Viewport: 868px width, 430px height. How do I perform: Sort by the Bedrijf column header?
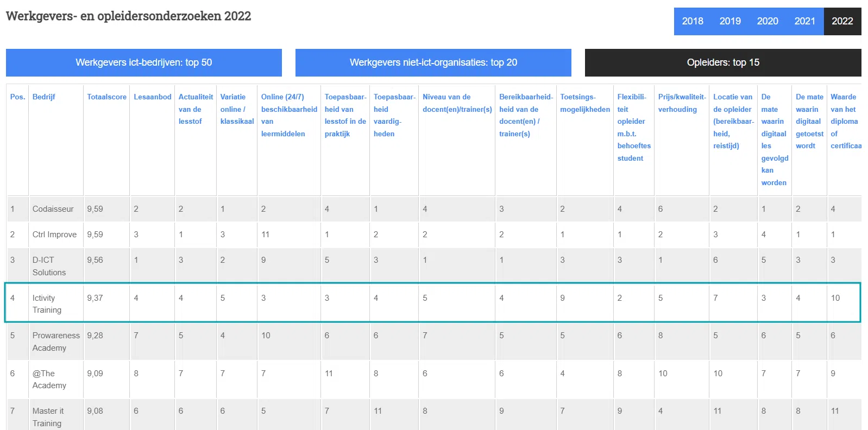pos(44,97)
